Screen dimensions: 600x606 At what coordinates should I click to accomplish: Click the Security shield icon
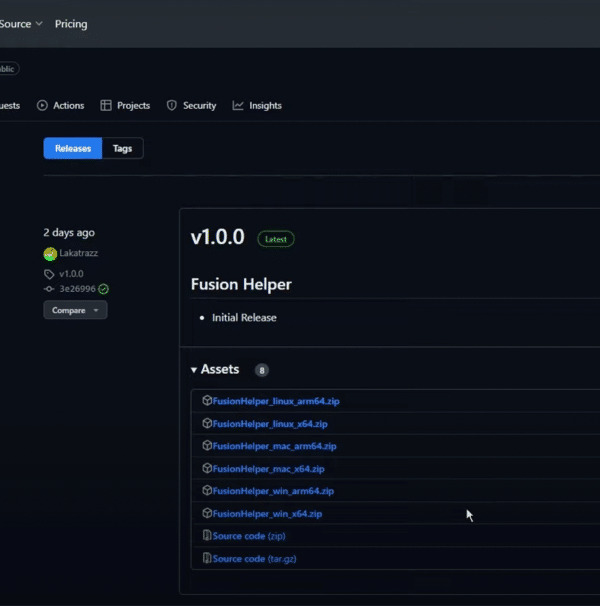(172, 106)
